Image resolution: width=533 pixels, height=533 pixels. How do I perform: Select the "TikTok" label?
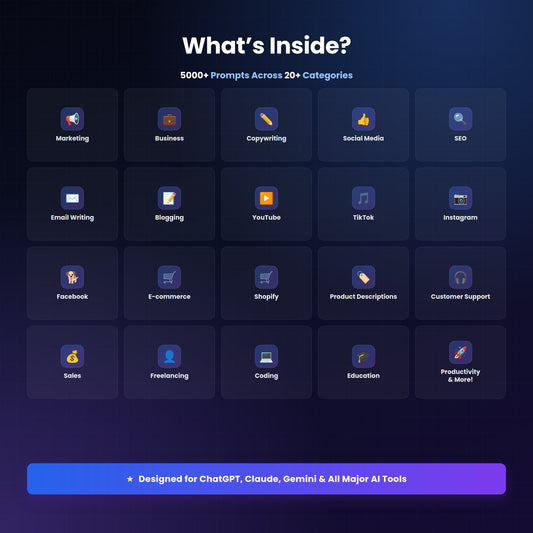pyautogui.click(x=363, y=218)
